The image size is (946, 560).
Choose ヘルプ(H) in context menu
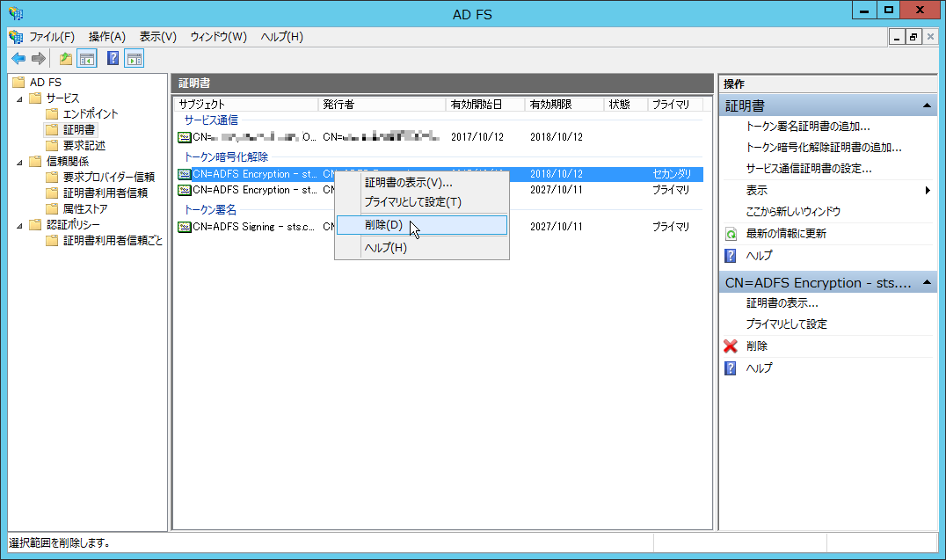click(422, 248)
